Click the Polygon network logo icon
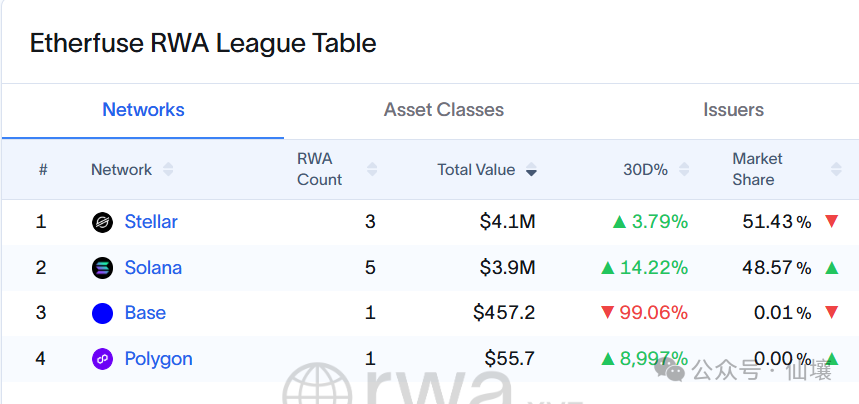Screen dimensions: 859x404 pyautogui.click(x=102, y=359)
